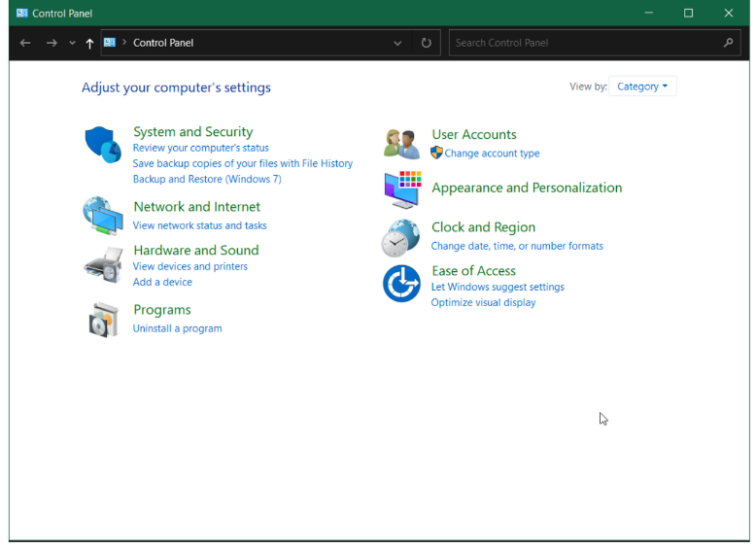The height and width of the screenshot is (548, 756).
Task: Click Let Windows suggest settings
Action: click(x=498, y=287)
